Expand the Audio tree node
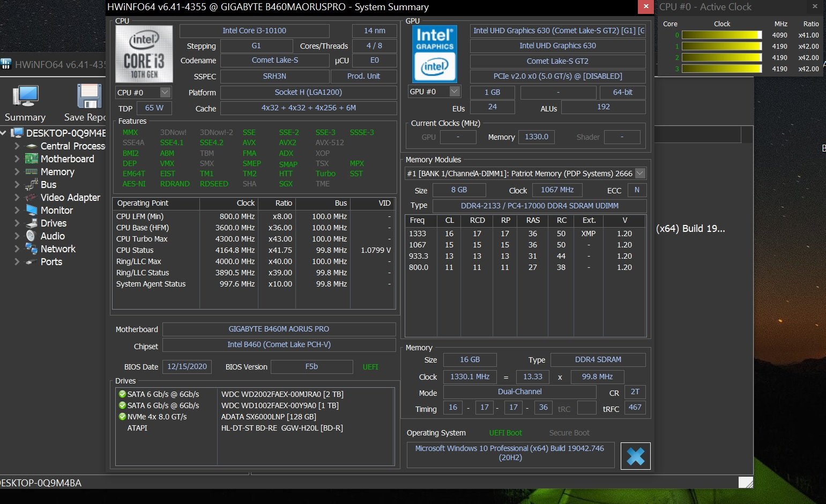Image resolution: width=826 pixels, height=504 pixels. (x=17, y=236)
